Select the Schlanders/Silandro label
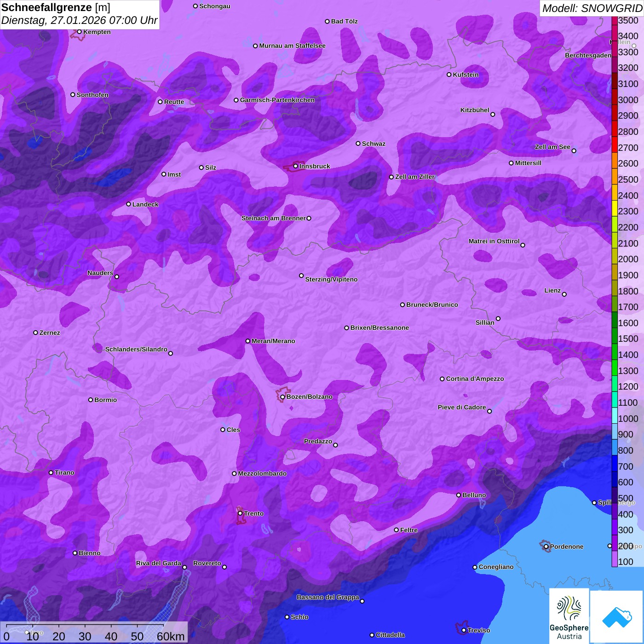 136,349
